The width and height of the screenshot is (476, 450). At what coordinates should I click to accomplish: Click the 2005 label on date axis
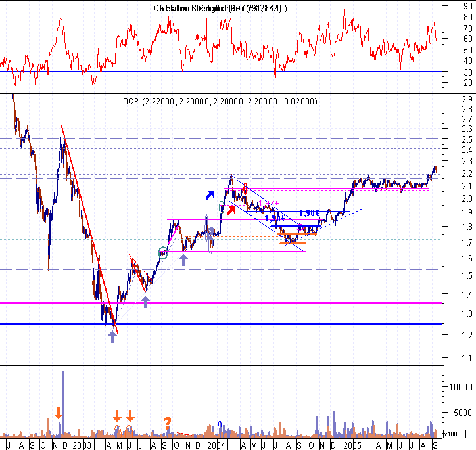(352, 445)
